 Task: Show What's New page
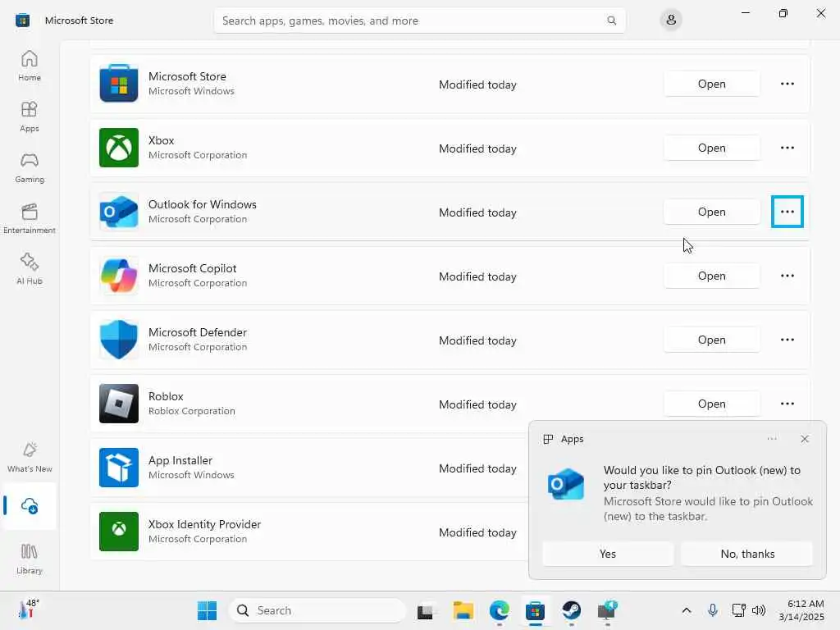coord(30,457)
